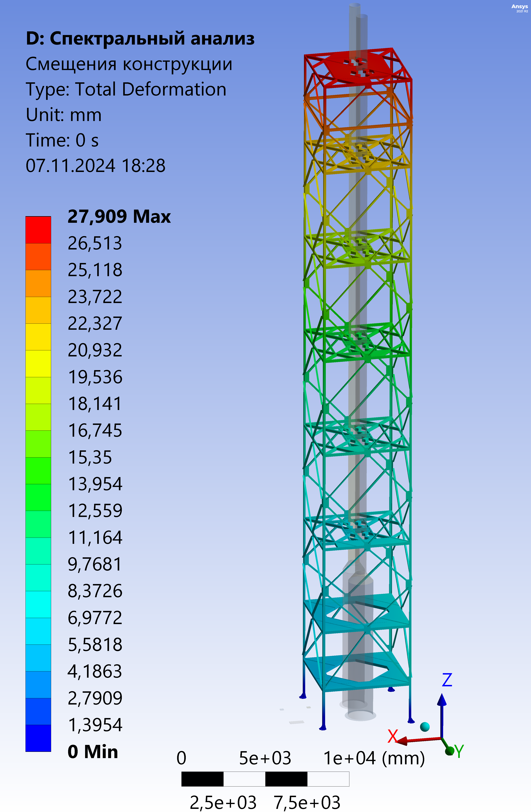Click the 'Смещения конструкции' result name
531x812 pixels.
129,64
